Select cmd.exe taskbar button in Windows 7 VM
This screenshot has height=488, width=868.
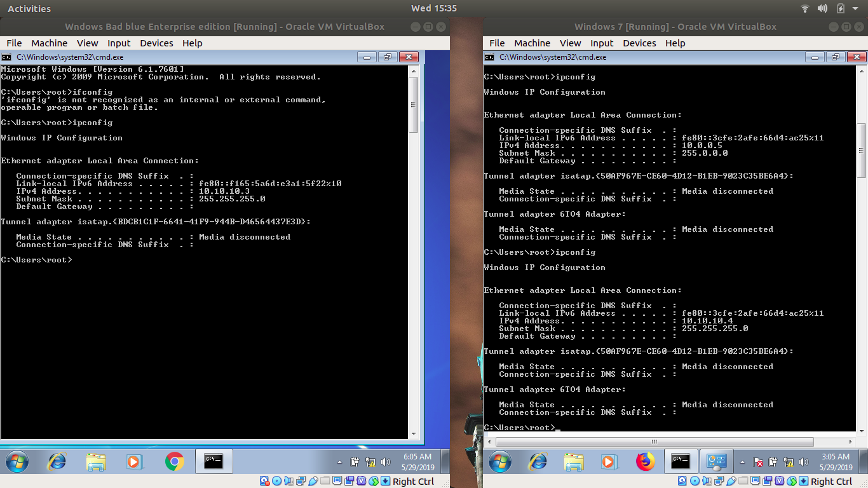click(x=681, y=461)
